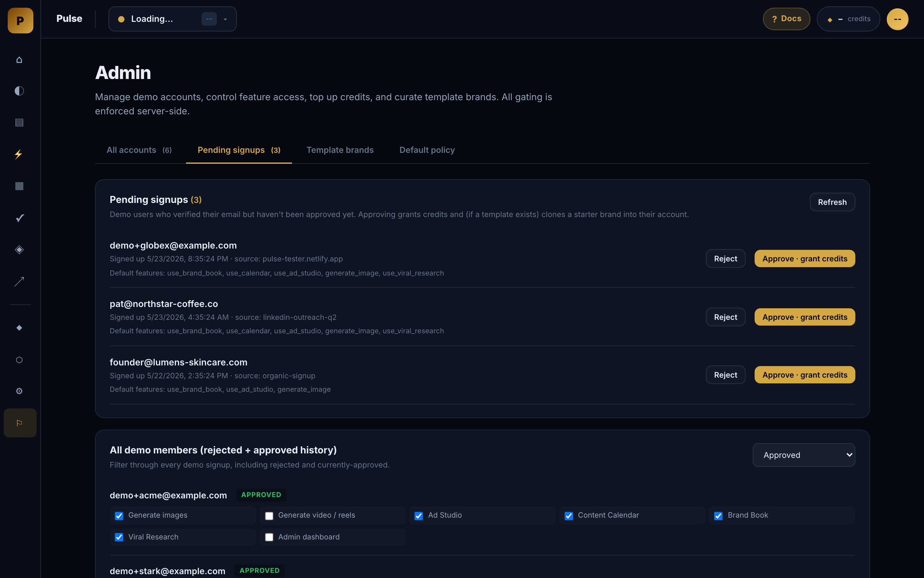Toggle Viral Research checkbox for demo+acme
Image resolution: width=924 pixels, height=578 pixels.
point(119,537)
